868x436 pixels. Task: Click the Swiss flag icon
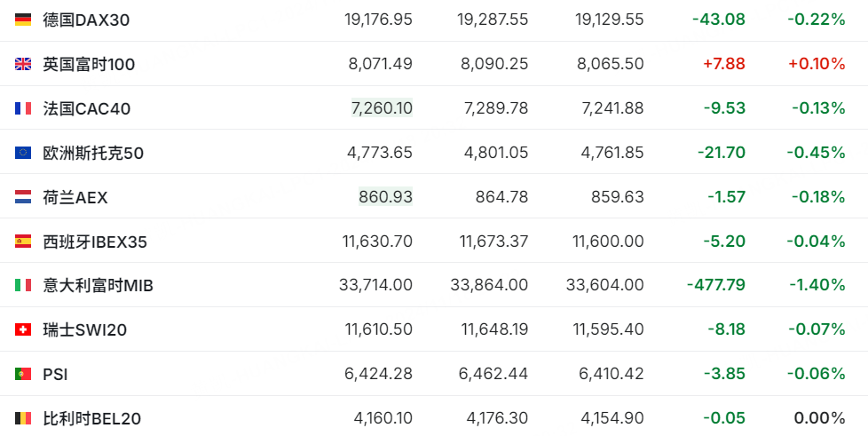point(23,329)
